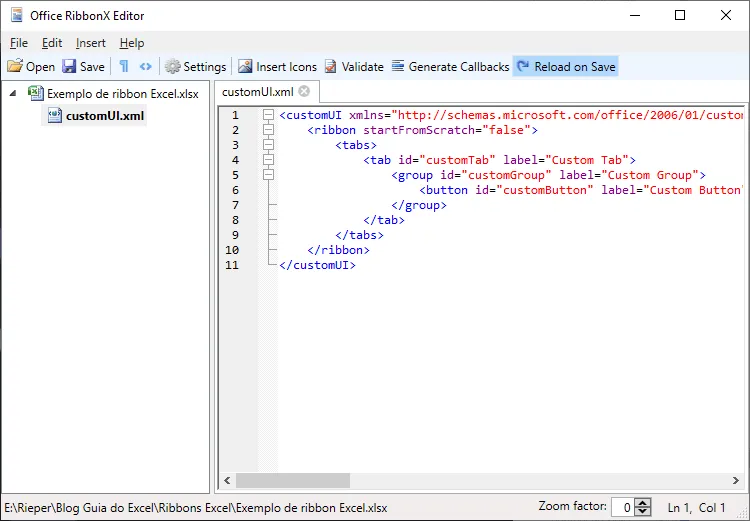The width and height of the screenshot is (750, 521).
Task: Increase zoom factor with up arrow
Action: [644, 502]
